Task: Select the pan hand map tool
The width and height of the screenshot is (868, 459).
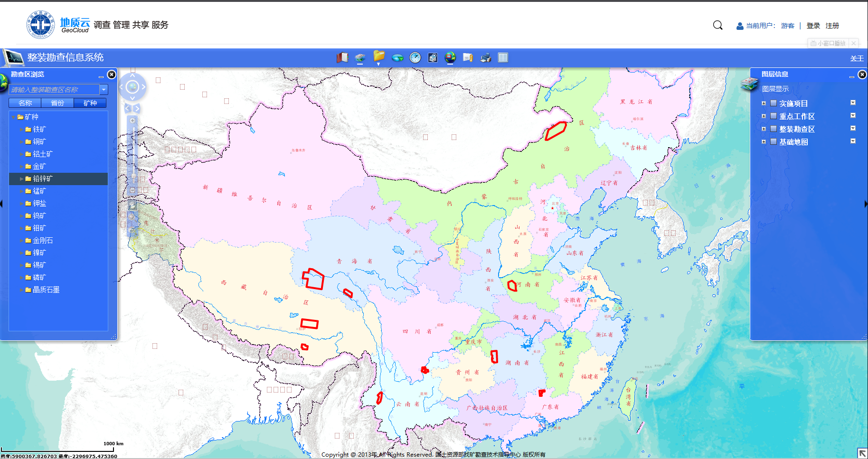Action: pos(132,205)
